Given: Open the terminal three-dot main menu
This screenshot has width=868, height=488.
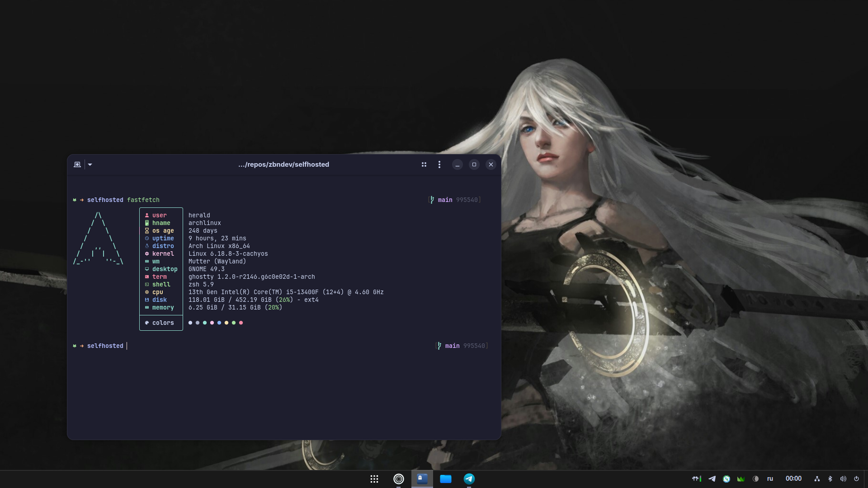Looking at the screenshot, I should pos(439,164).
